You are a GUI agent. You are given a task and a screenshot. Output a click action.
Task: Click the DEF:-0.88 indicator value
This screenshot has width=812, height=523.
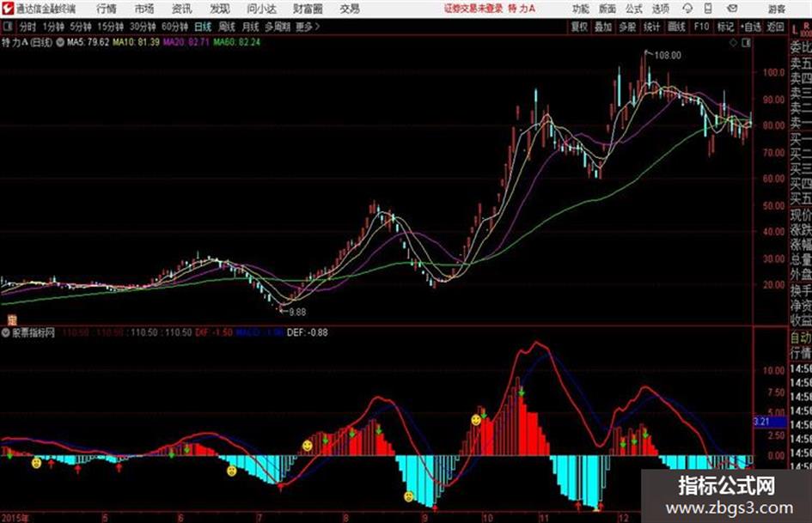(307, 332)
